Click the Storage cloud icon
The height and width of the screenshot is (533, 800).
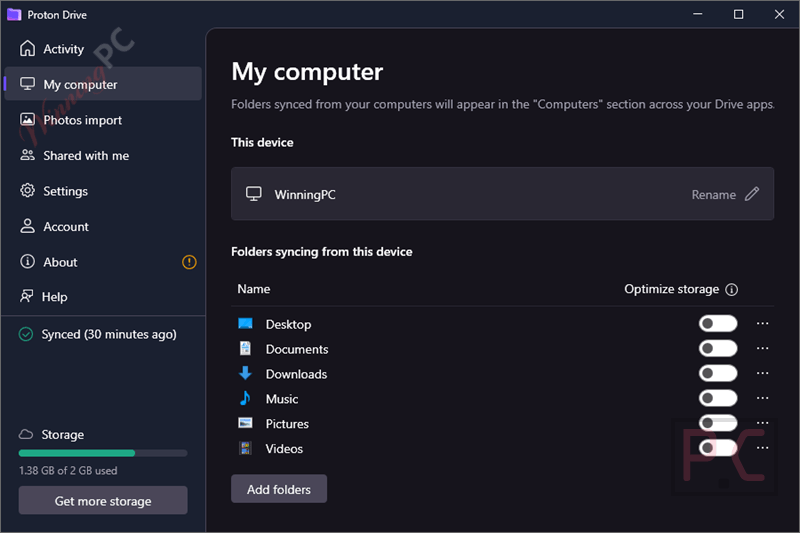click(x=26, y=434)
